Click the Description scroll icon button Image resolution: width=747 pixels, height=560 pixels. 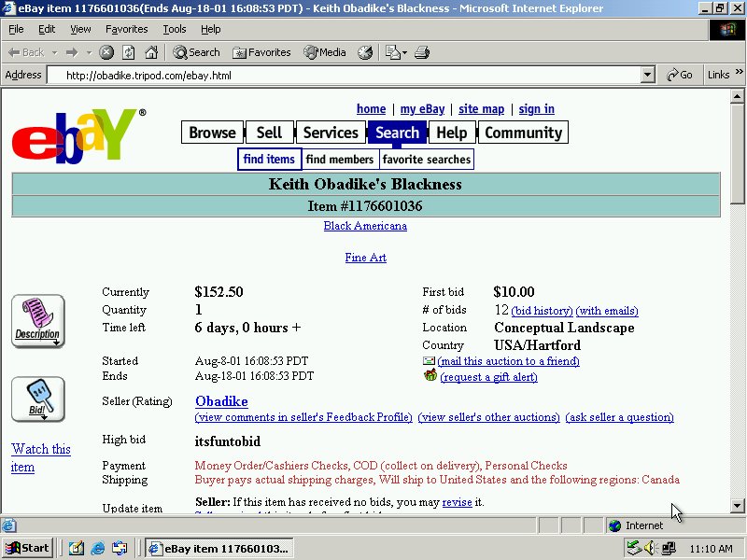pos(37,321)
